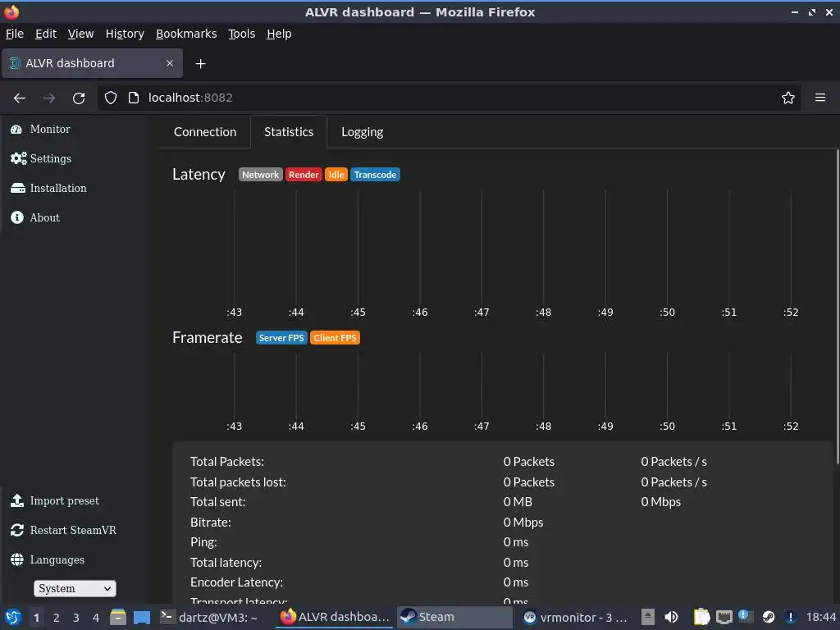
Task: Click the Encoder Latency label
Action: pyautogui.click(x=236, y=582)
